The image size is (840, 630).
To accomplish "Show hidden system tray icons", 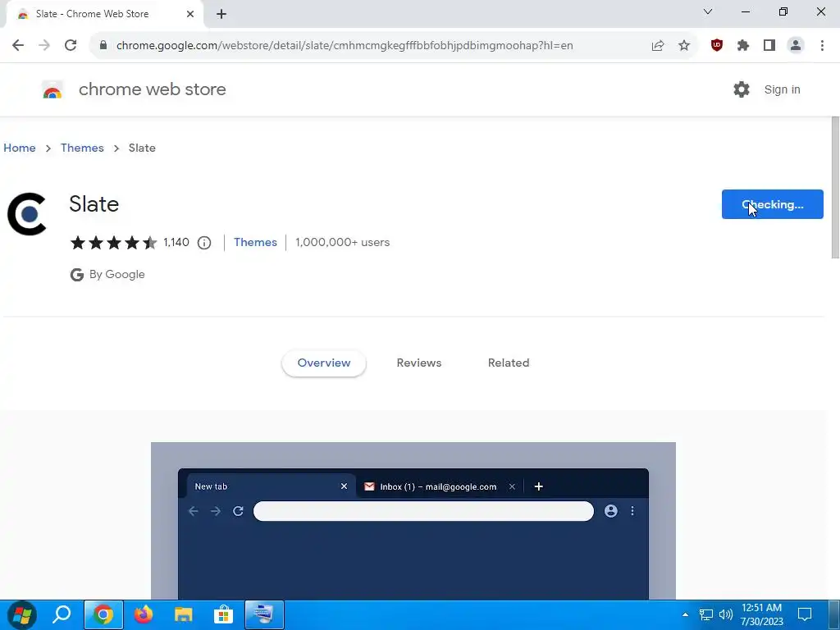I will coord(685,614).
